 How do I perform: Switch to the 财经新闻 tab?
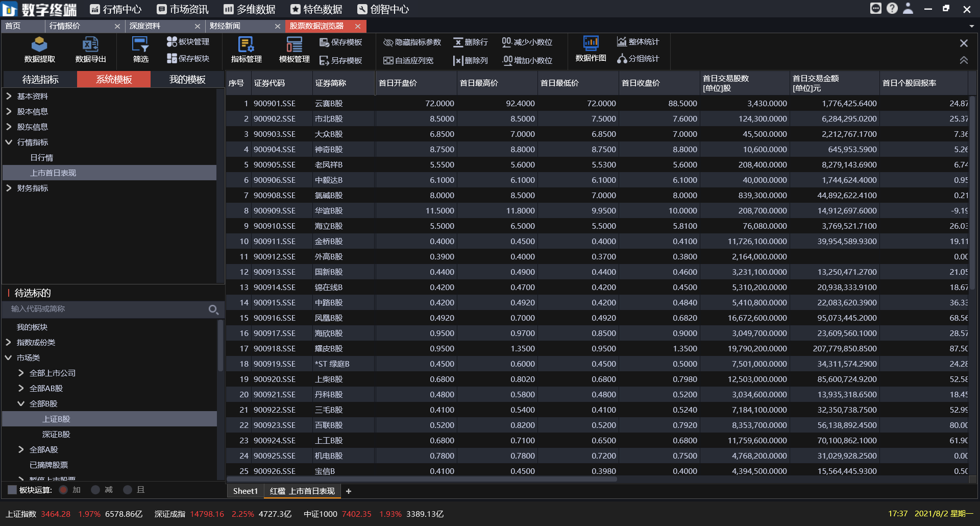tap(225, 26)
